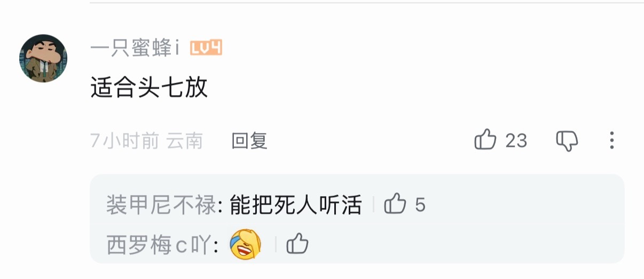Click the timestamp 7小时前

(x=125, y=141)
